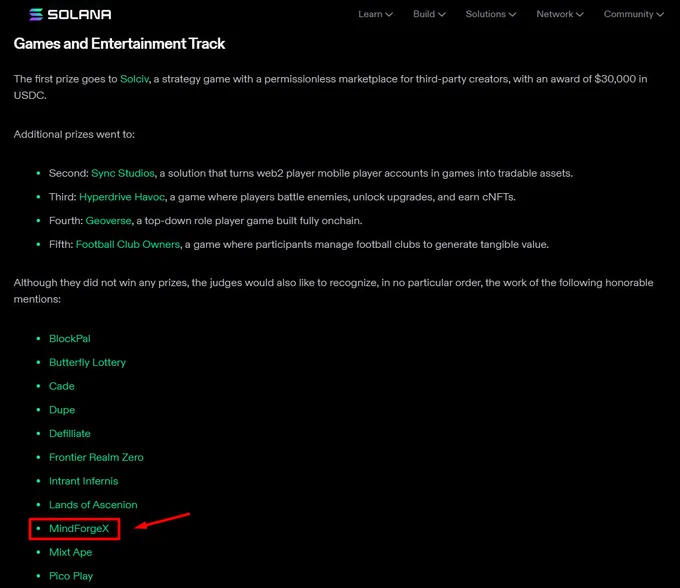Viewport: 680px width, 588px height.
Task: Expand the chevron next to Solutions
Action: pos(512,15)
